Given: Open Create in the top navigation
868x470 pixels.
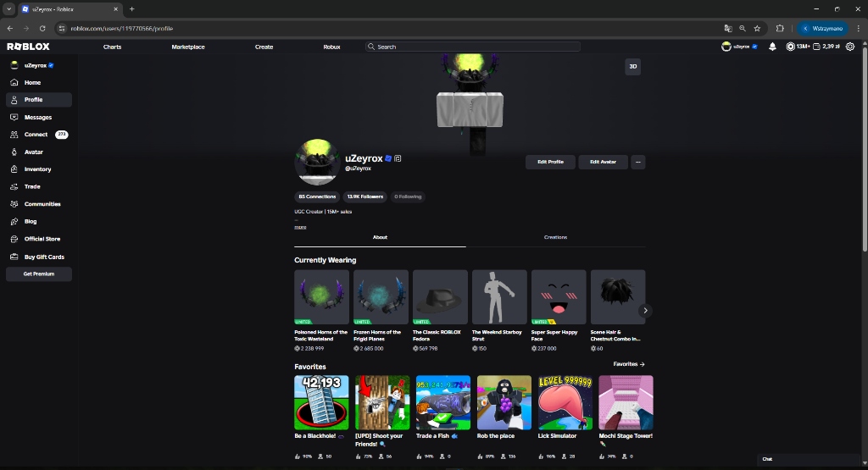Looking at the screenshot, I should (x=264, y=47).
